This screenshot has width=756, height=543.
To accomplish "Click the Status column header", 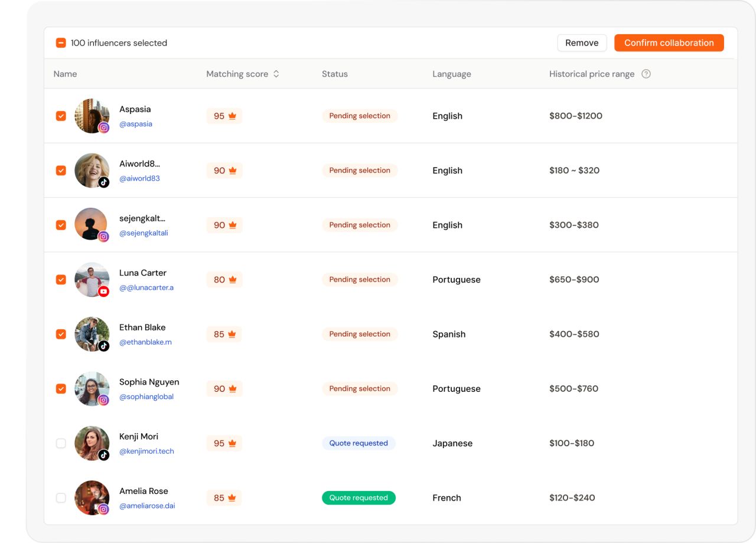I will [x=335, y=74].
